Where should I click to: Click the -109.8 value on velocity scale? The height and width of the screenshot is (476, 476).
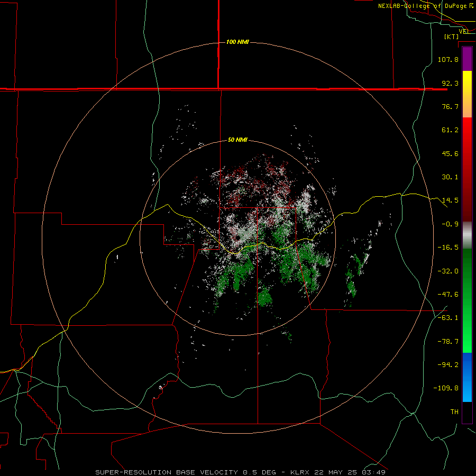pyautogui.click(x=446, y=388)
